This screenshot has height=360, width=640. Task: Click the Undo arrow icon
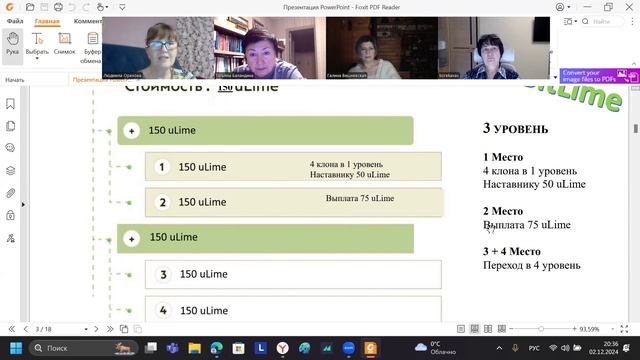[72, 7]
